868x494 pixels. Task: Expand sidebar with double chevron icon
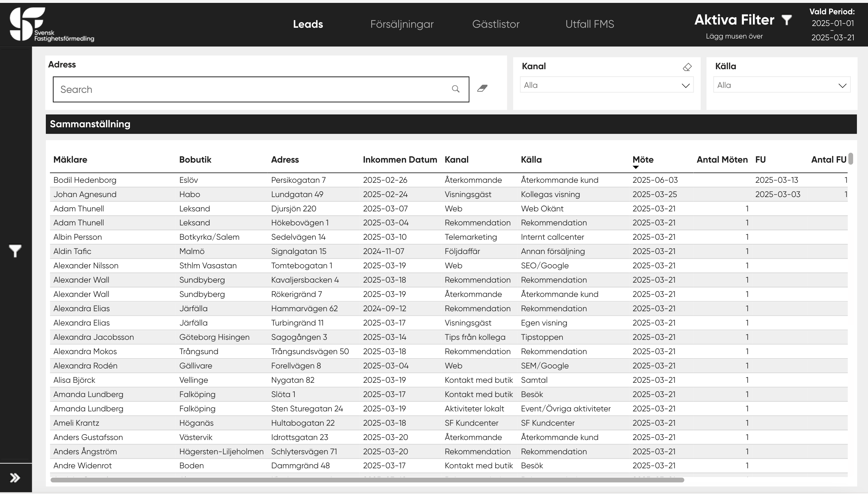tap(15, 478)
